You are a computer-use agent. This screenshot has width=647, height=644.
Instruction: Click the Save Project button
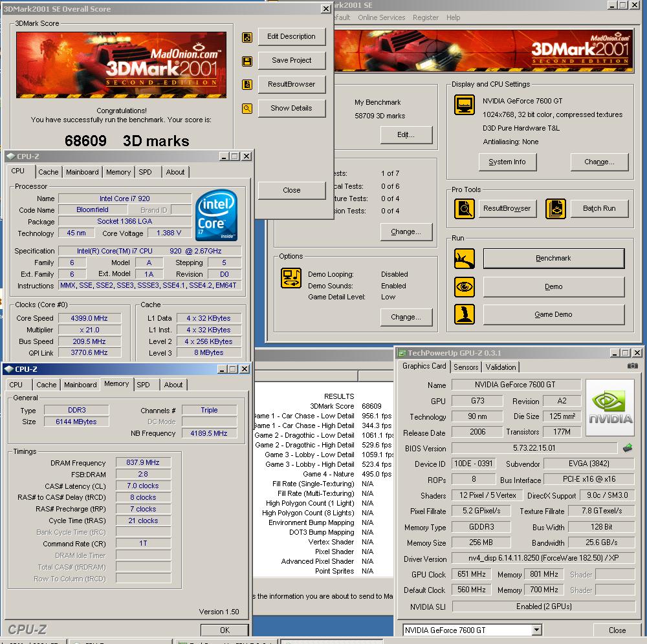point(291,61)
